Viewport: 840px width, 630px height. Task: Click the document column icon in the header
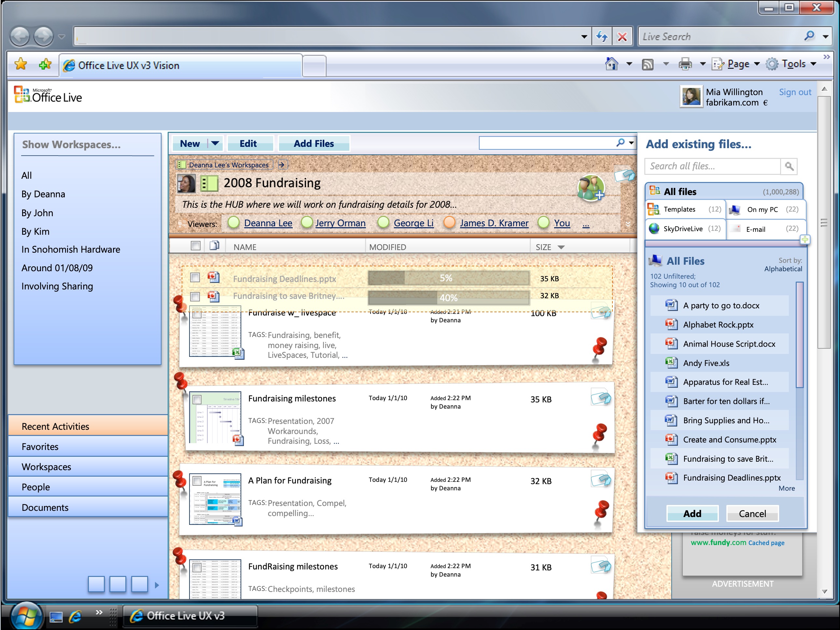coord(215,246)
